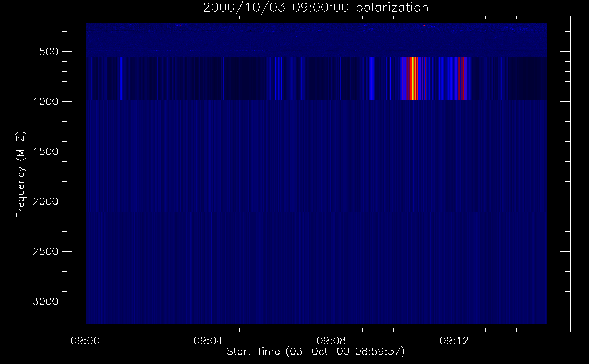Click the 09:00 time tick label
The image size is (589, 364).
coord(86,341)
